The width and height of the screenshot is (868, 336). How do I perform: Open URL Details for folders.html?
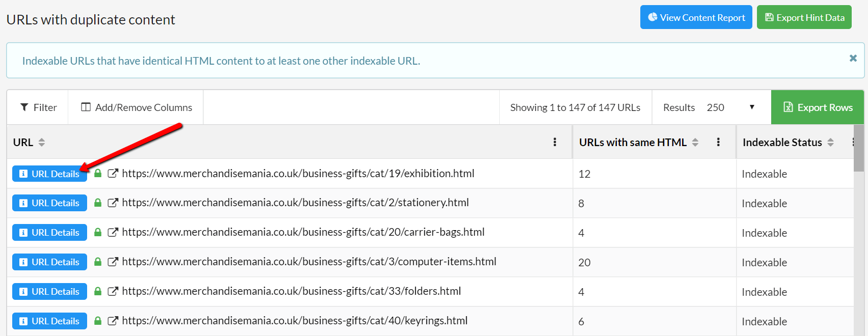(x=49, y=292)
